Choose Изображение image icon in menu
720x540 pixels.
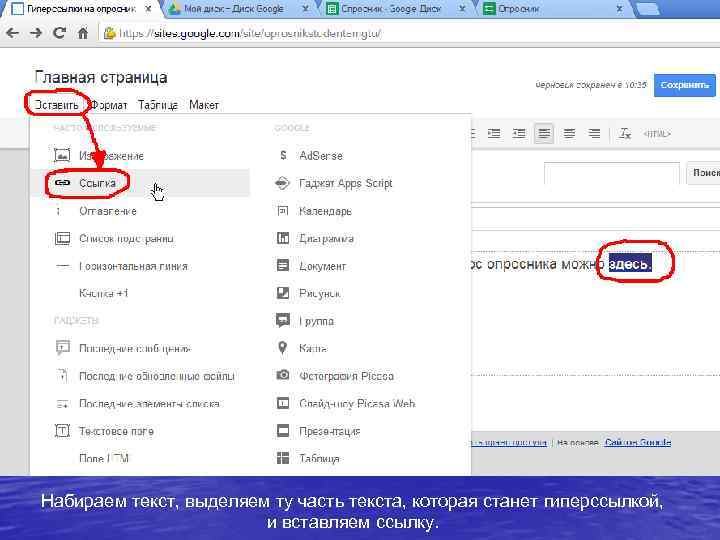tap(62, 156)
